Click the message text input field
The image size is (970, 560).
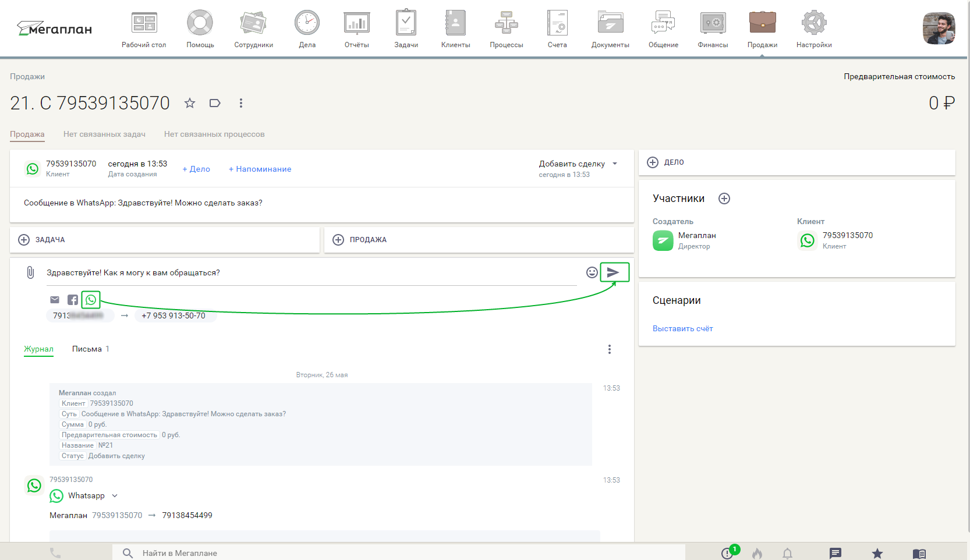[311, 273]
